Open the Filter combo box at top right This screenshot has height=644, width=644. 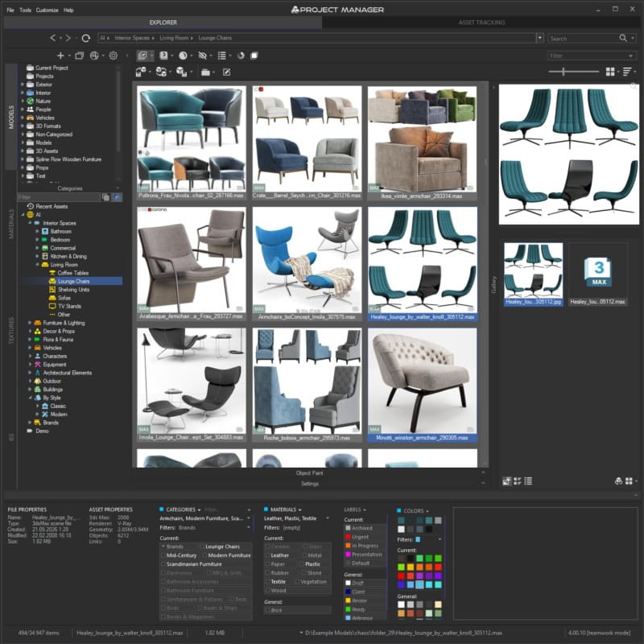point(592,56)
